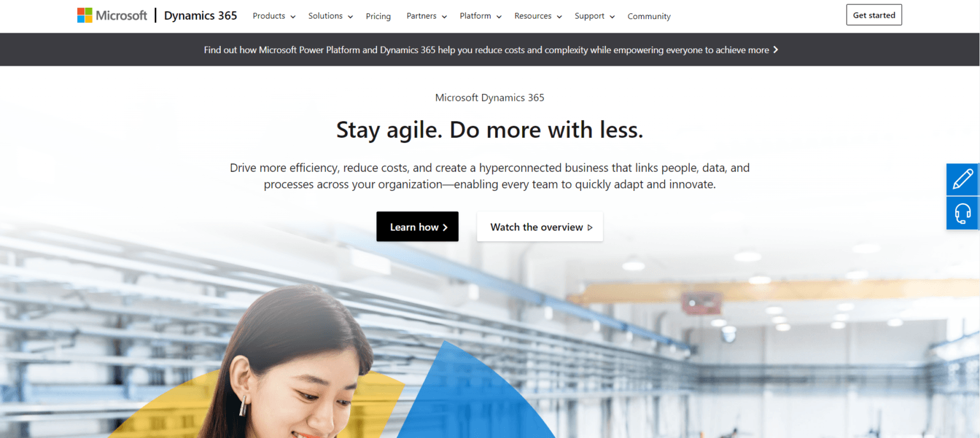The width and height of the screenshot is (980, 438).
Task: Expand the Partners dropdown
Action: (426, 16)
